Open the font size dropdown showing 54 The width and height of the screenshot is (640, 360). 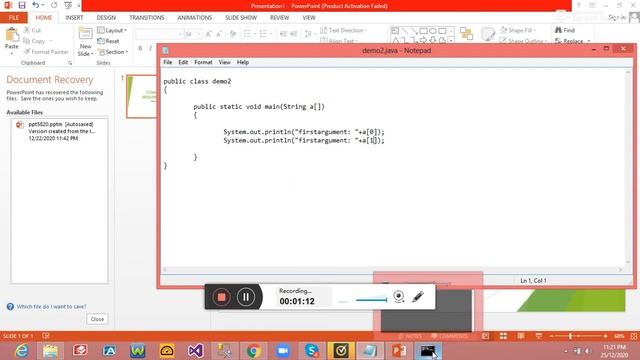199,34
